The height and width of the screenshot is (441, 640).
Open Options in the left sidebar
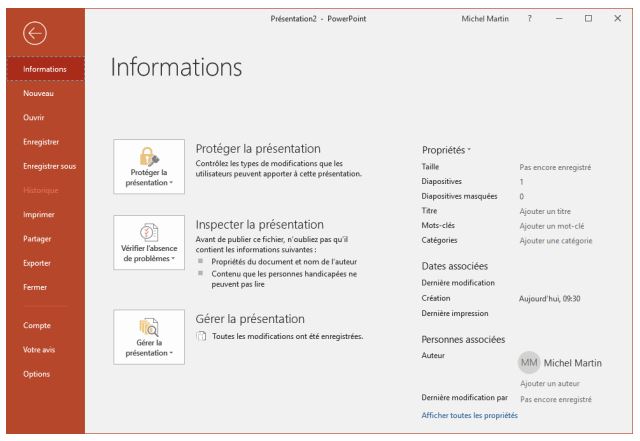coord(36,374)
